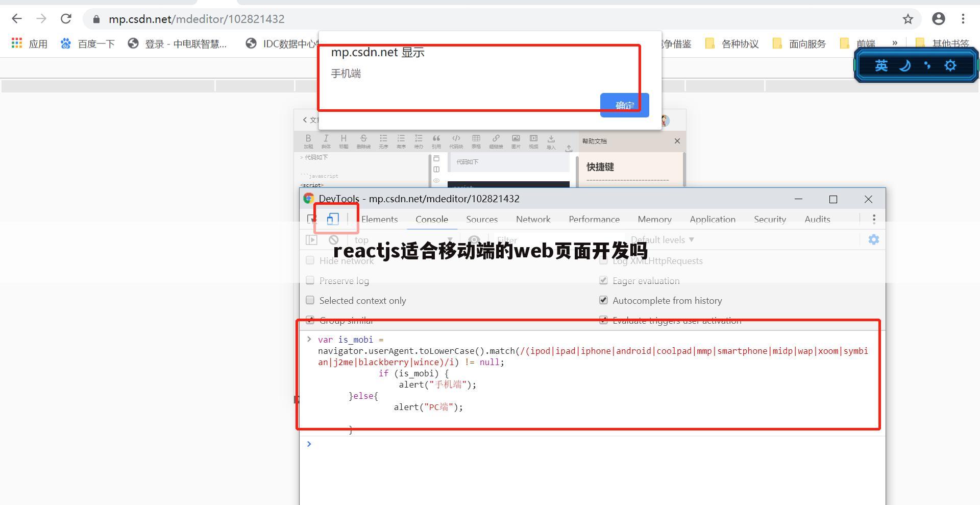
Task: Open the top frame context dropdown
Action: point(361,239)
